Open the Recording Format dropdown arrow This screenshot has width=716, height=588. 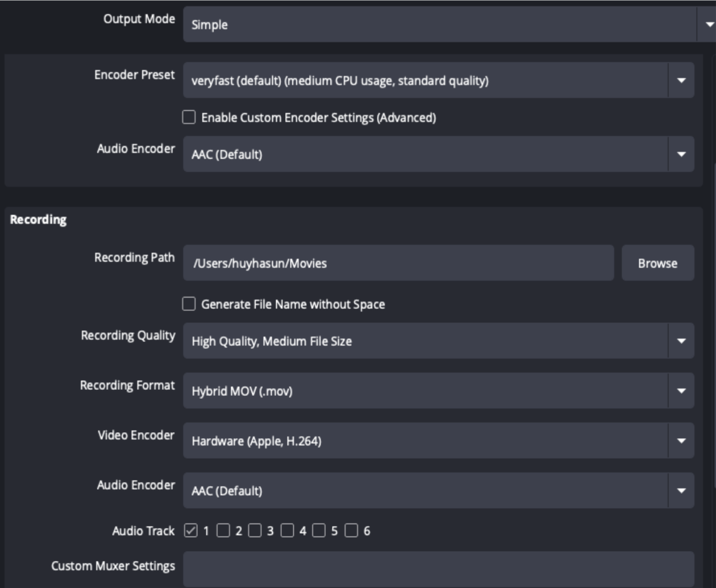681,391
